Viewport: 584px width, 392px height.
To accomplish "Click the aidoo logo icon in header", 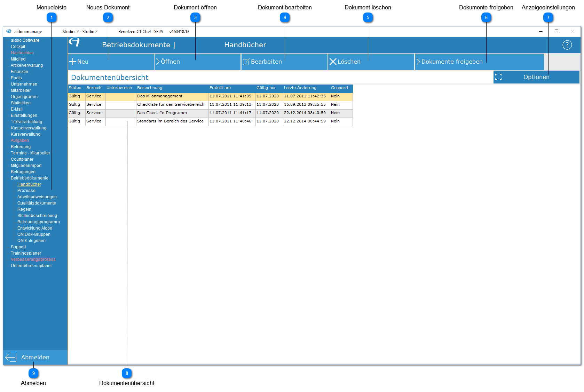I will coord(74,42).
